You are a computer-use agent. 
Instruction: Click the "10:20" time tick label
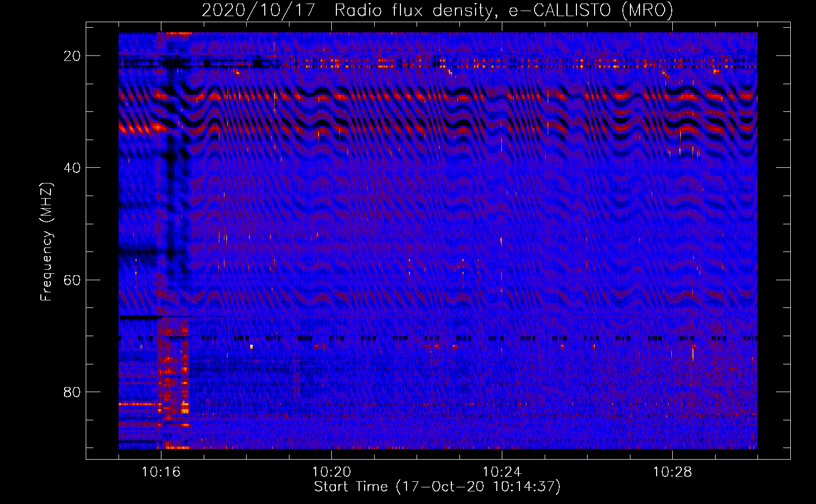pyautogui.click(x=331, y=472)
